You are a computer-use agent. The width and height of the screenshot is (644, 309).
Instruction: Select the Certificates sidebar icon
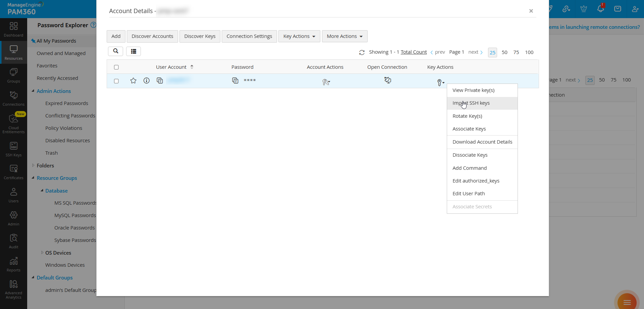coord(13,172)
